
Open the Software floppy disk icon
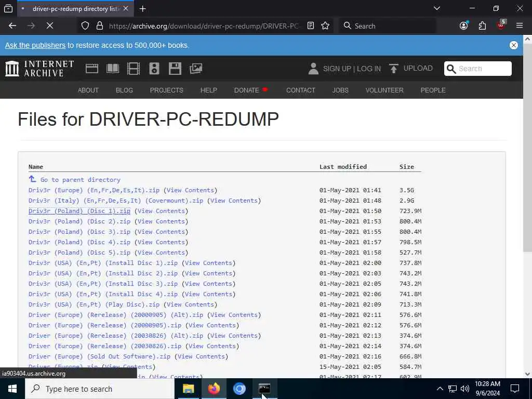click(175, 69)
